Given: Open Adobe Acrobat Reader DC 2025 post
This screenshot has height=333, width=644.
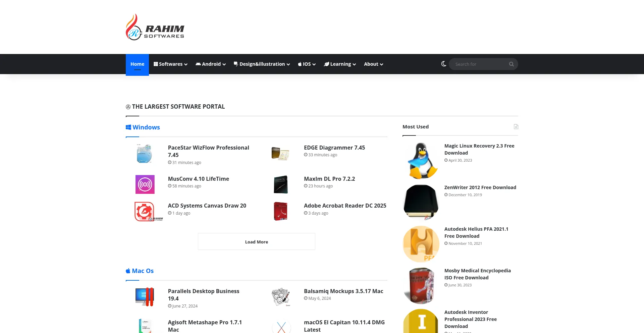Looking at the screenshot, I should pyautogui.click(x=345, y=206).
